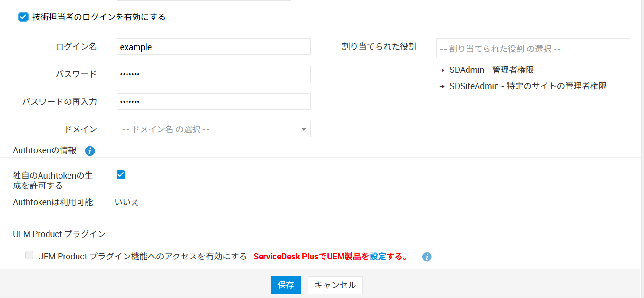Click the 技術担当者のログインを有効にする label text
The image size is (644, 298).
pos(98,17)
